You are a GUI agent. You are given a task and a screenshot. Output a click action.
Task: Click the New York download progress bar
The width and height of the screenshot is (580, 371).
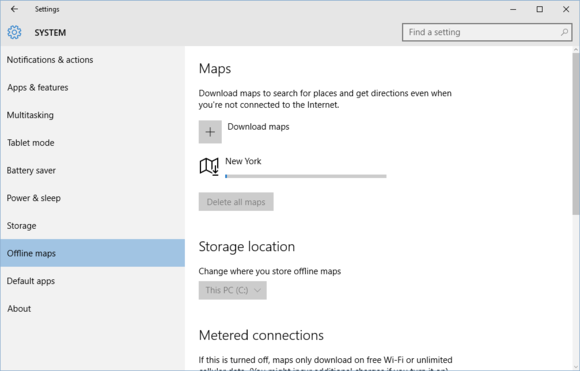(x=306, y=176)
